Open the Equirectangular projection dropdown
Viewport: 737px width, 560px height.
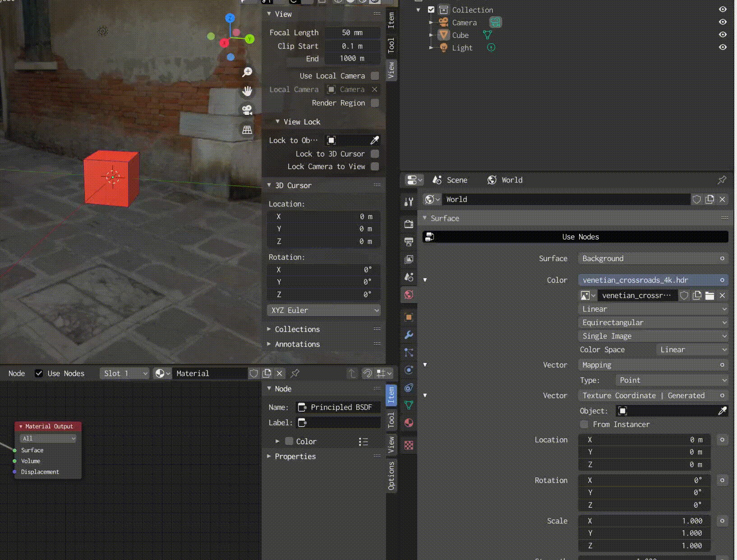coord(653,322)
